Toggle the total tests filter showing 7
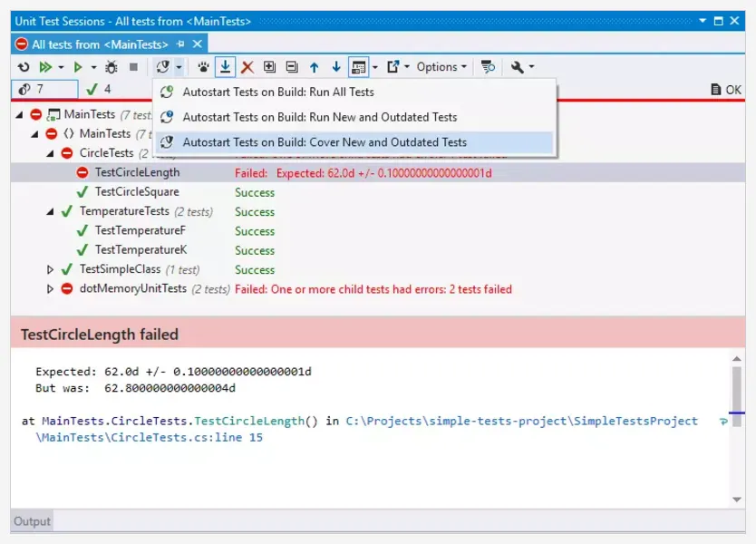Image resolution: width=756 pixels, height=544 pixels. click(x=44, y=89)
